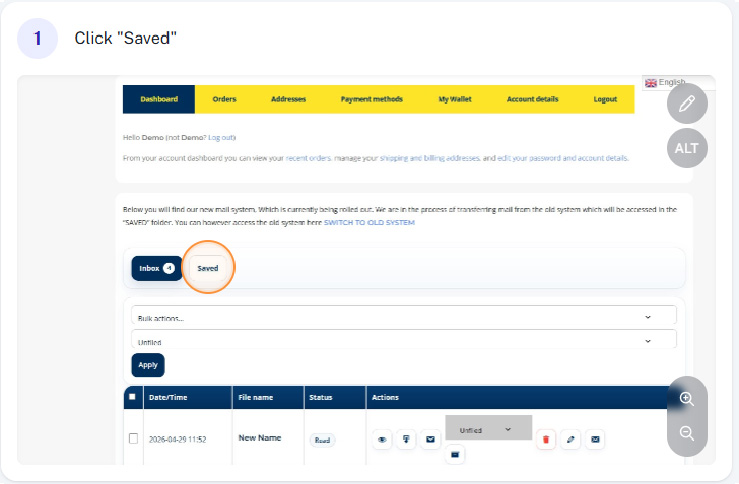Click the SWITCH TO OLD SYSTEM link
Screen dimensions: 739x484
pos(370,222)
